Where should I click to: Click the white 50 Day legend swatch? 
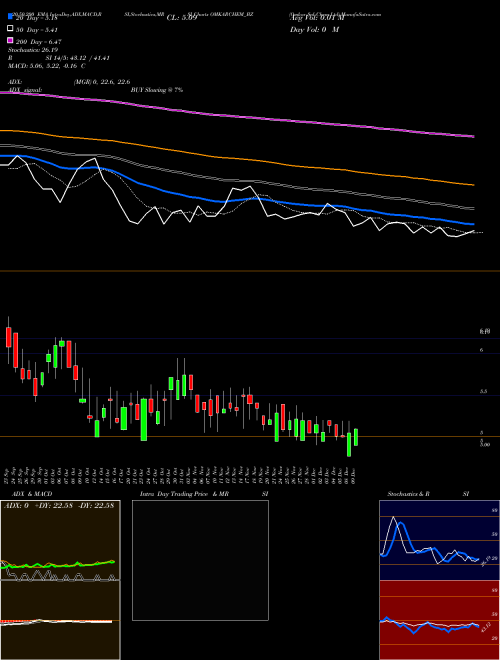(10, 29)
